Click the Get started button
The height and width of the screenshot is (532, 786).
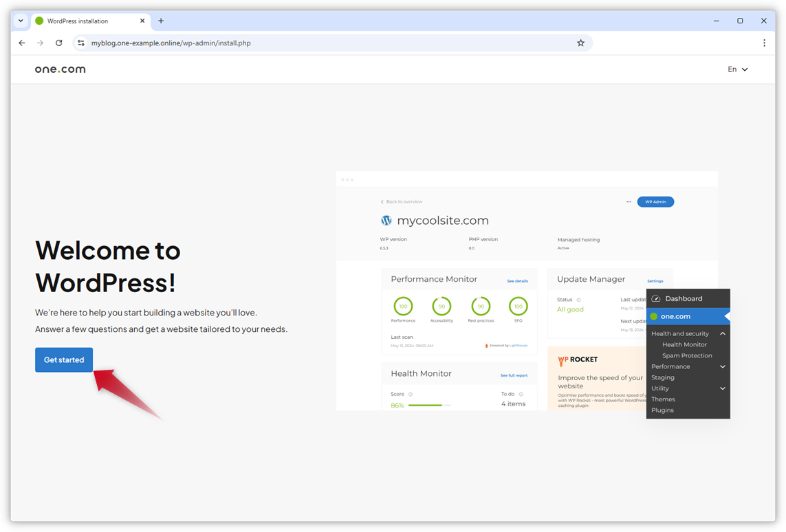[63, 359]
